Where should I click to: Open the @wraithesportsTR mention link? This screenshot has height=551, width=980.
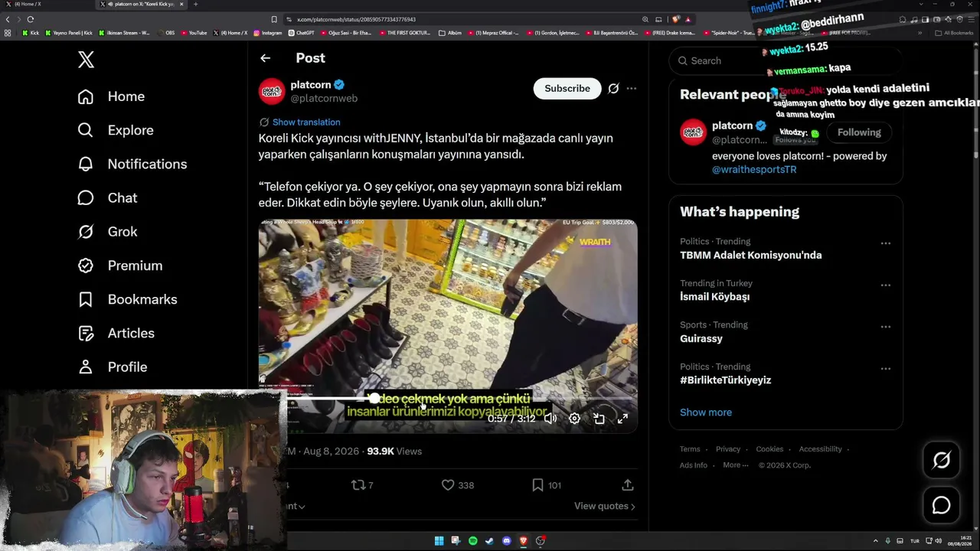pos(754,169)
